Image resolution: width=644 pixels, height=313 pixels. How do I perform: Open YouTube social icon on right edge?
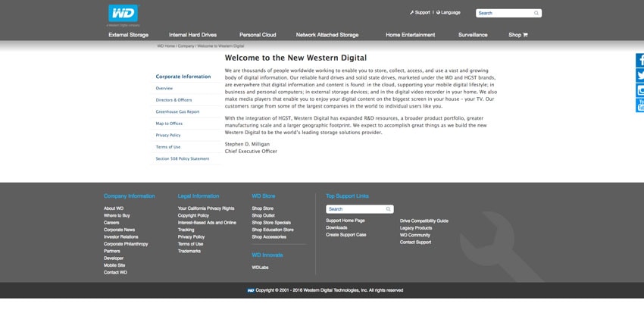(x=640, y=105)
